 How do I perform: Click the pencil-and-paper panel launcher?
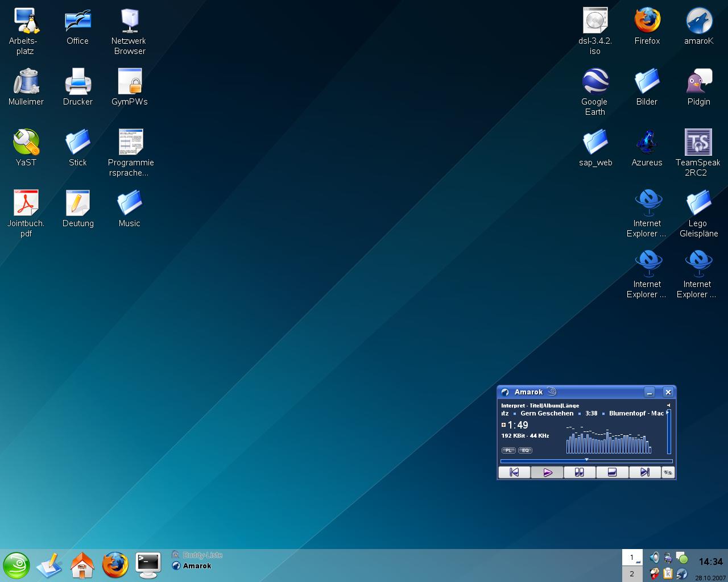tap(49, 566)
